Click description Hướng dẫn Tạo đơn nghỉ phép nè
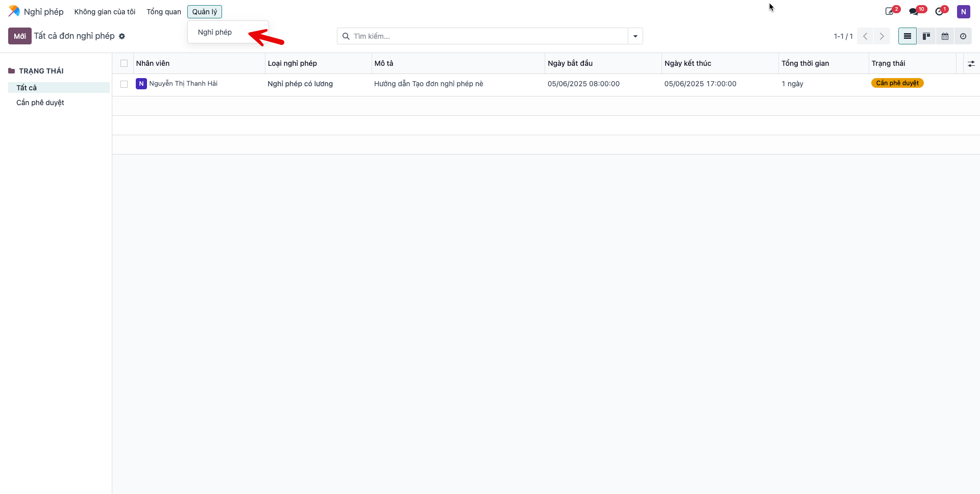 click(429, 84)
